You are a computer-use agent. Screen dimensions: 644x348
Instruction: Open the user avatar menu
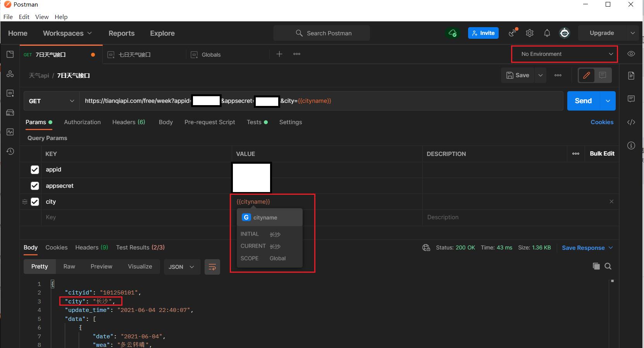pos(565,33)
